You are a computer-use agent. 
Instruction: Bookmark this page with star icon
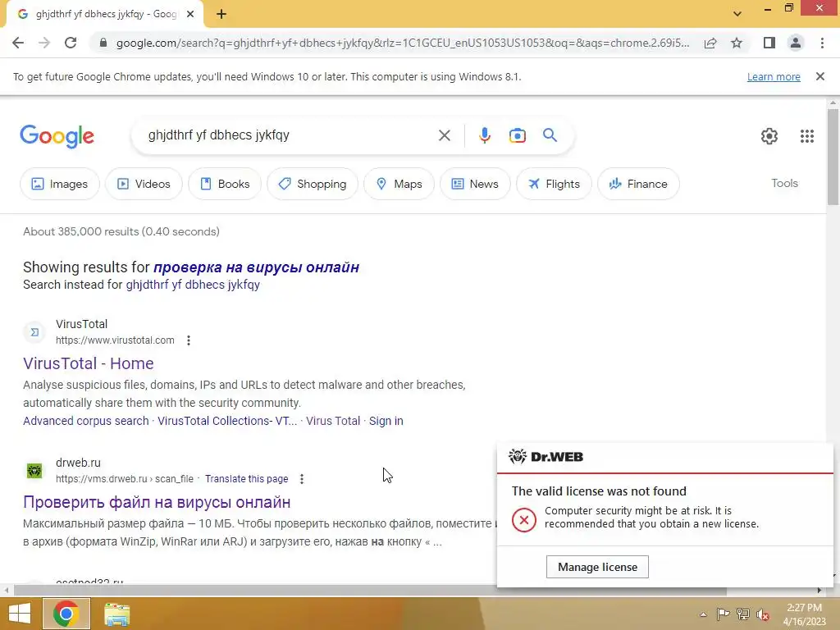(737, 43)
